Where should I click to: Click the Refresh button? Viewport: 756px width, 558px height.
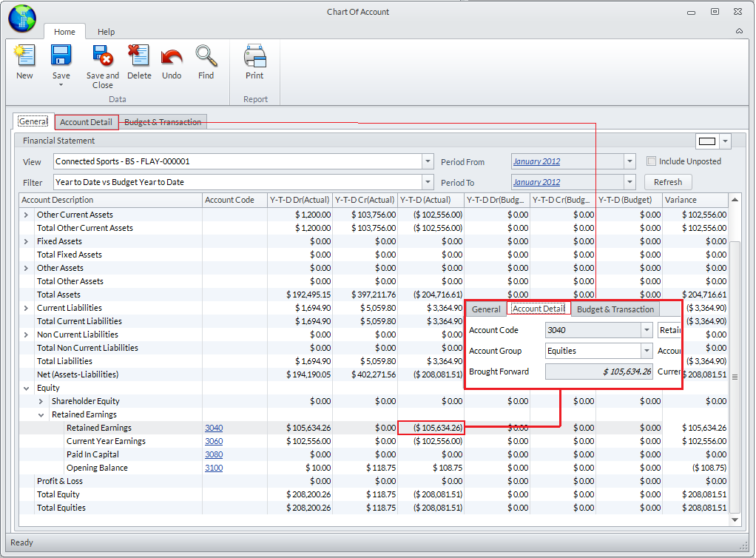tap(668, 182)
